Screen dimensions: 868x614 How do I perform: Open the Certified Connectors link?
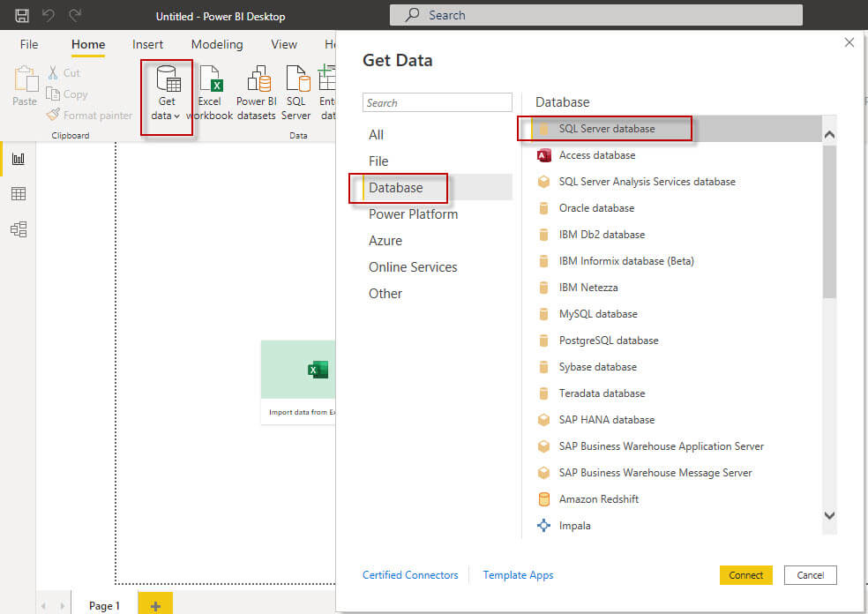point(410,575)
